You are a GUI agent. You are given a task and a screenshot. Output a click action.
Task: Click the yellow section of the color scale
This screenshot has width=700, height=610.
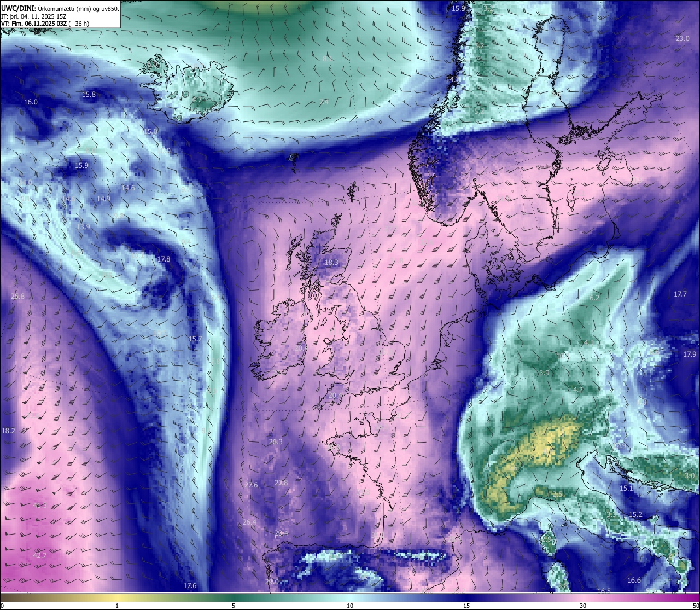tap(117, 597)
